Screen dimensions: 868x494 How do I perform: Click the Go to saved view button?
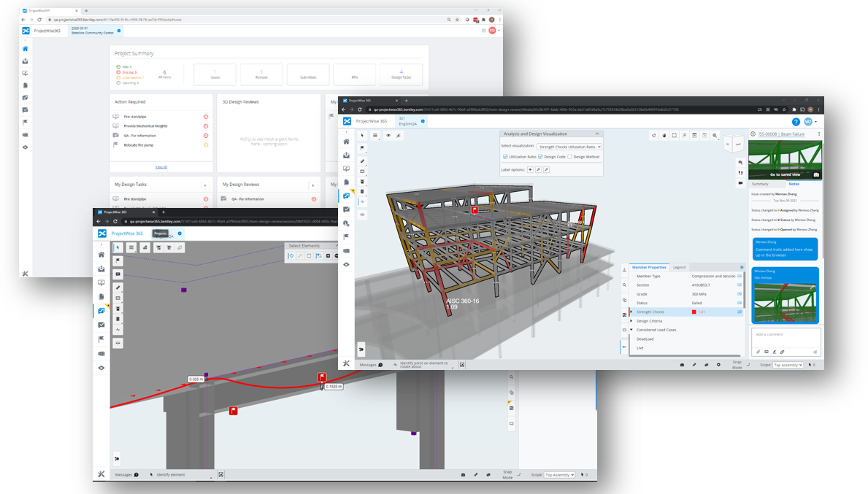tap(785, 175)
